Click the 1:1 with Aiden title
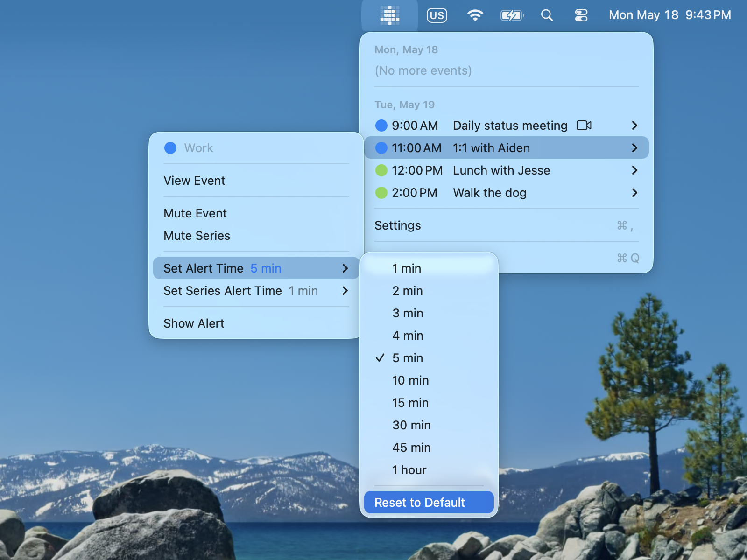The width and height of the screenshot is (747, 560). click(x=491, y=148)
